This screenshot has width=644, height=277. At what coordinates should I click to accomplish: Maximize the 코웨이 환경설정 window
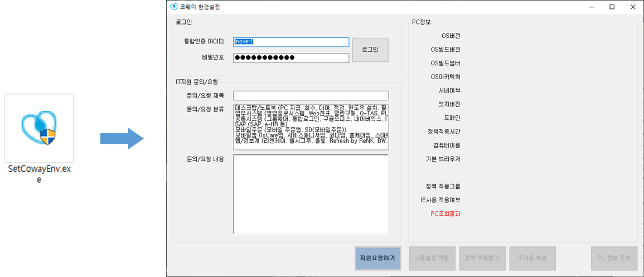pyautogui.click(x=612, y=7)
